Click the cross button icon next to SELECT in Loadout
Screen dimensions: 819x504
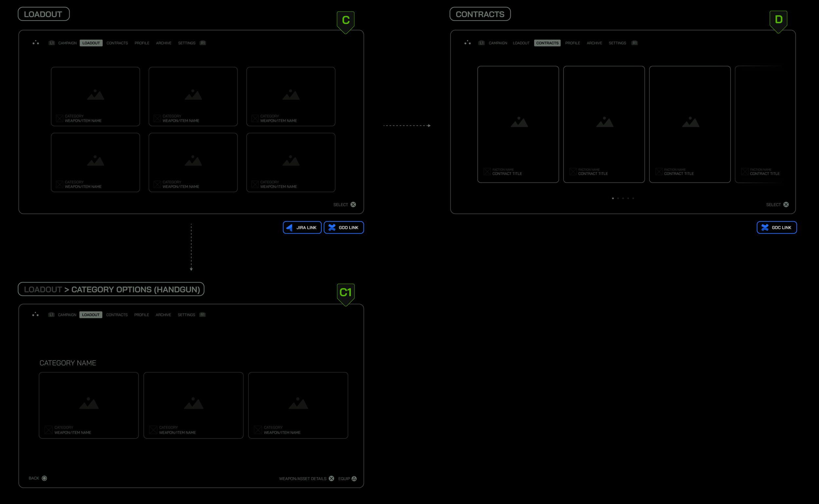tap(353, 205)
